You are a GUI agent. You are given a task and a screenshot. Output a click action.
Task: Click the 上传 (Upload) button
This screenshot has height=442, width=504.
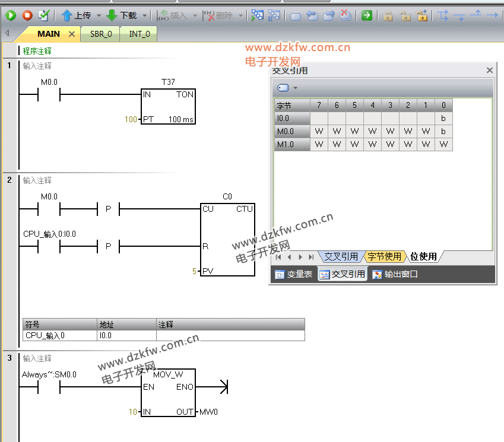point(76,15)
